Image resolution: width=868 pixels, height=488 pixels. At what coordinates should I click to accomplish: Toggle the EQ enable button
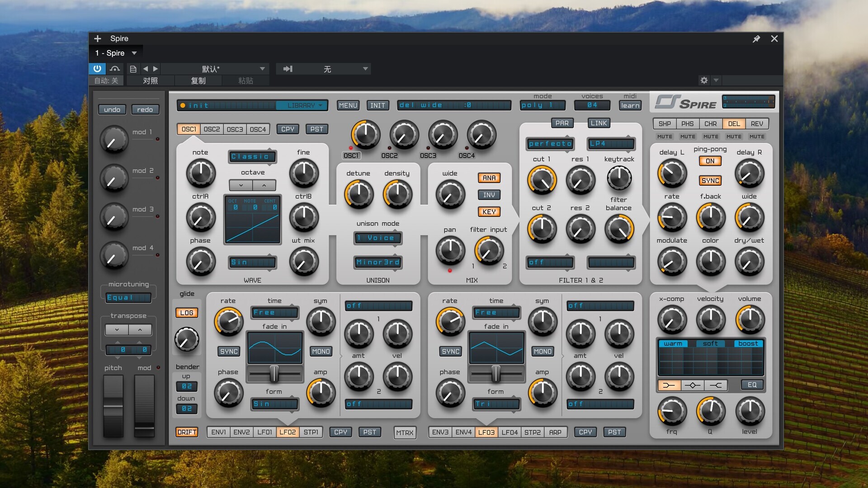752,385
